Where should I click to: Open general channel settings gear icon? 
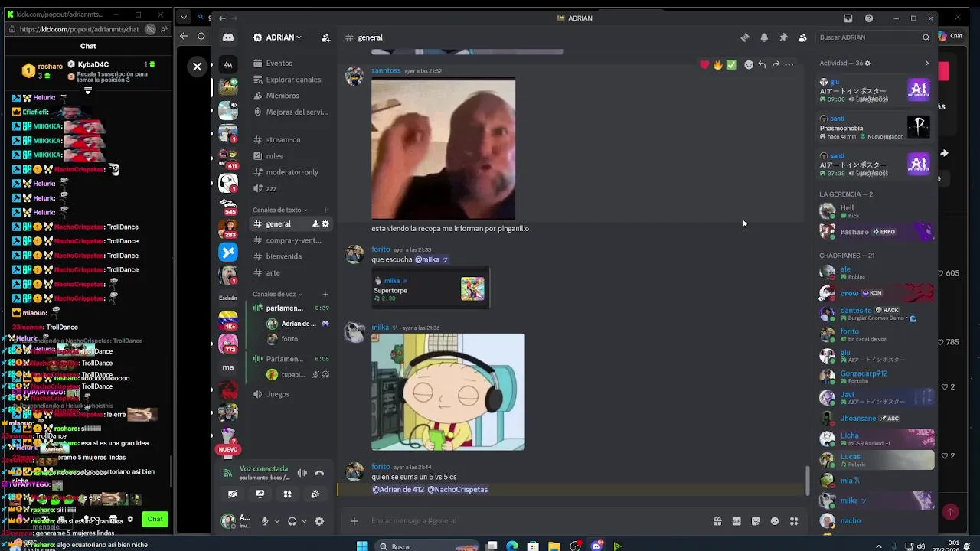coord(325,224)
